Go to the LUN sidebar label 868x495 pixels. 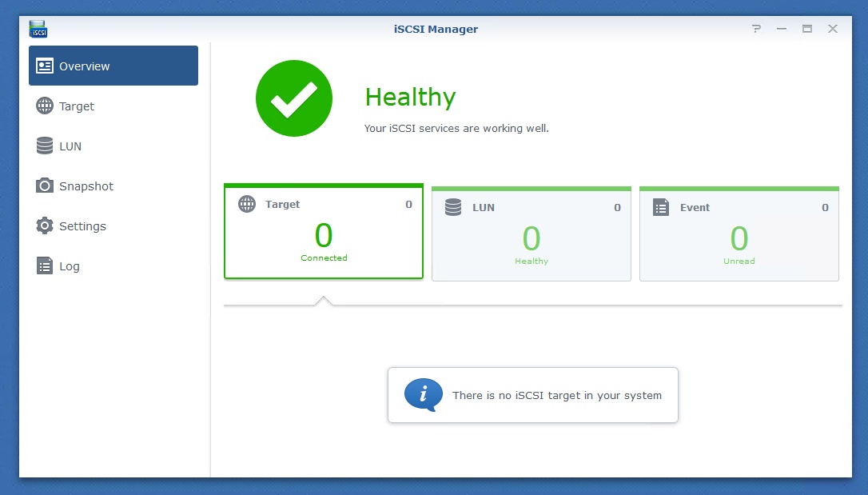point(70,146)
